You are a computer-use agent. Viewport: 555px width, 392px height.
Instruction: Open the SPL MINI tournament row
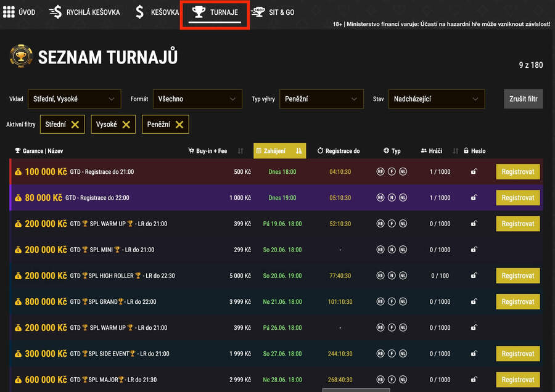tap(276, 250)
